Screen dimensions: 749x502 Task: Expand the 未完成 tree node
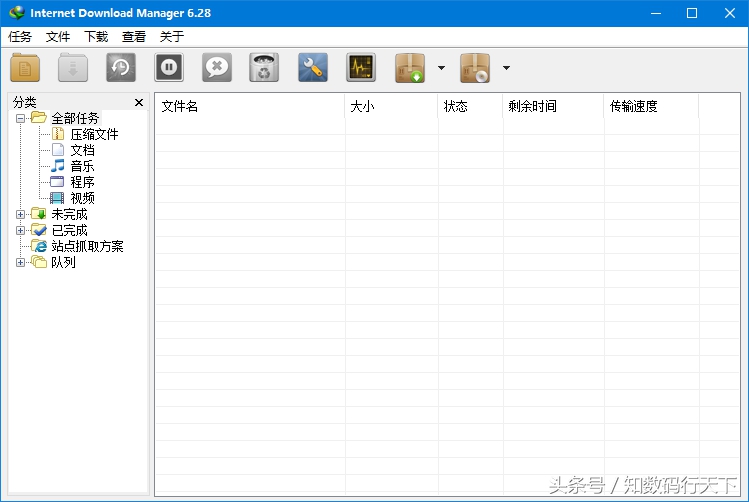point(20,214)
